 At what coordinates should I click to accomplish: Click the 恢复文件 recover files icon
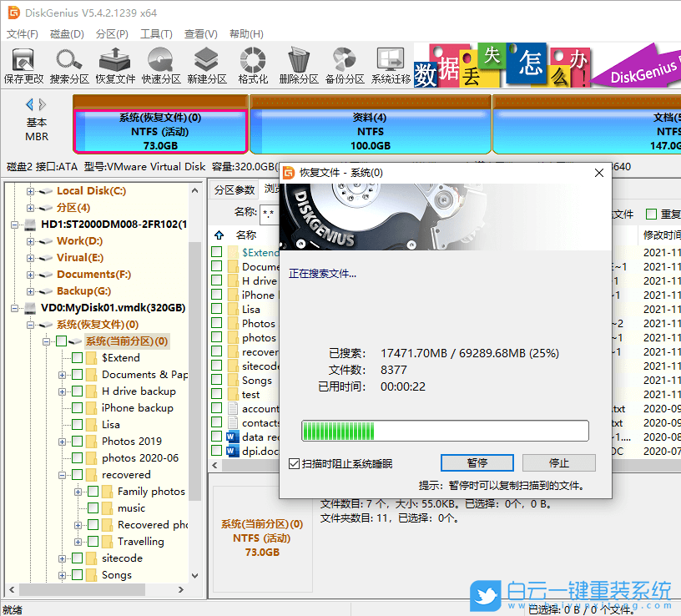pos(115,65)
